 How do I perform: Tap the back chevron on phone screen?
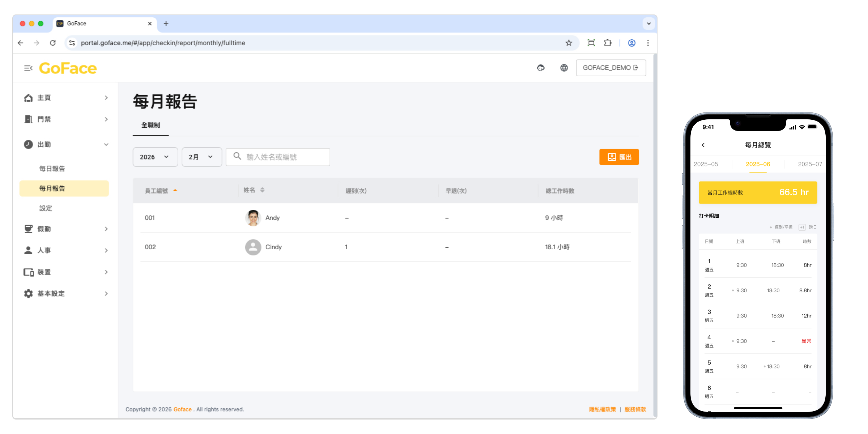703,145
